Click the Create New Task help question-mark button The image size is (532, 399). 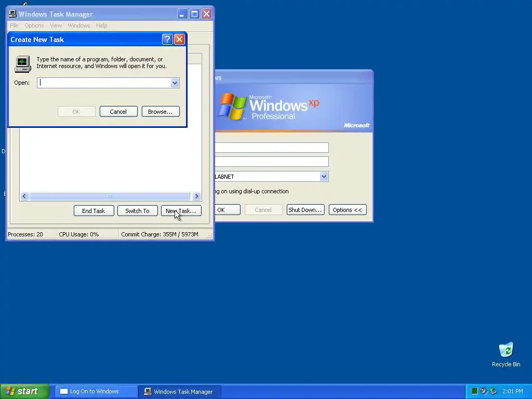point(167,39)
